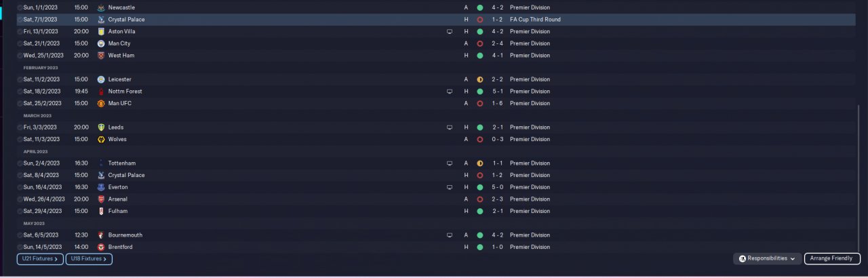Screen dimensions: 868x278
Task: Click the TV broadcast icon on Nottm Forest row
Action: coord(449,92)
